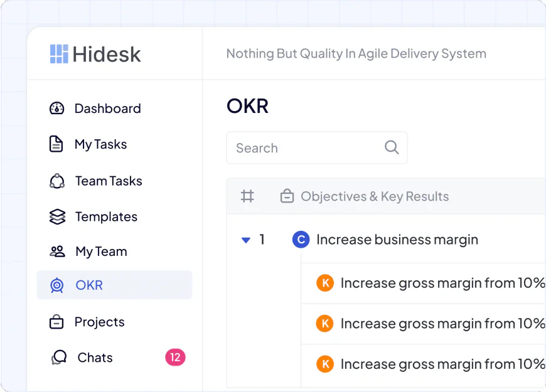This screenshot has width=546, height=392.
Task: Open Chats with 12 unread messages
Action: click(x=95, y=358)
